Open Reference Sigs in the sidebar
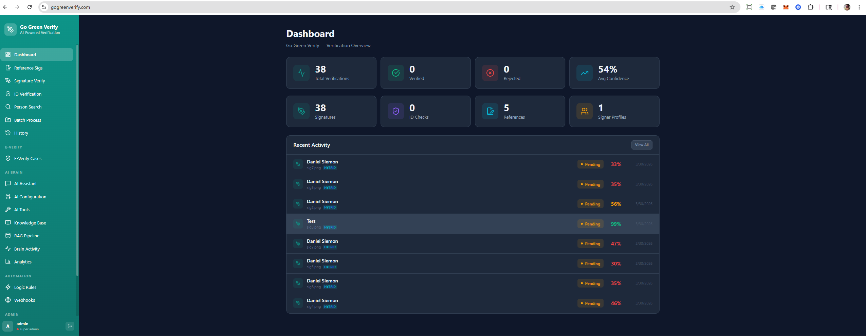868x336 pixels. pyautogui.click(x=29, y=68)
